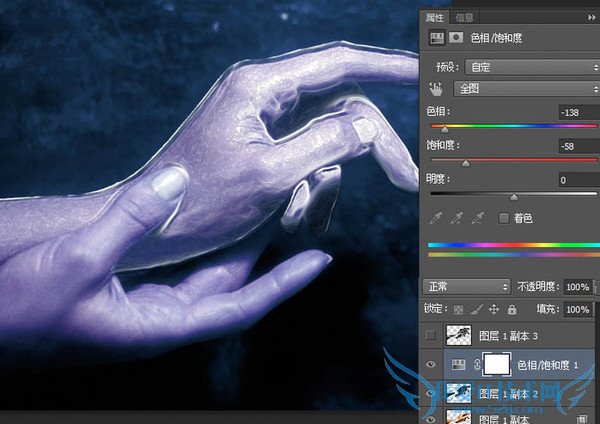Switch to the 信息 tab
The height and width of the screenshot is (424, 600).
[465, 17]
